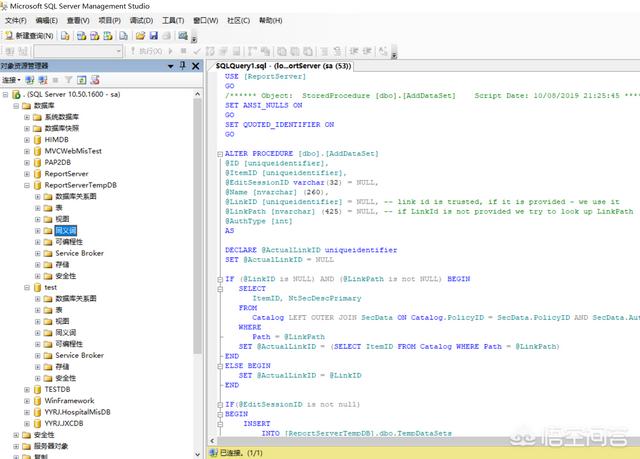Open the 窗口(W) menu
The height and width of the screenshot is (459, 640).
tap(206, 20)
